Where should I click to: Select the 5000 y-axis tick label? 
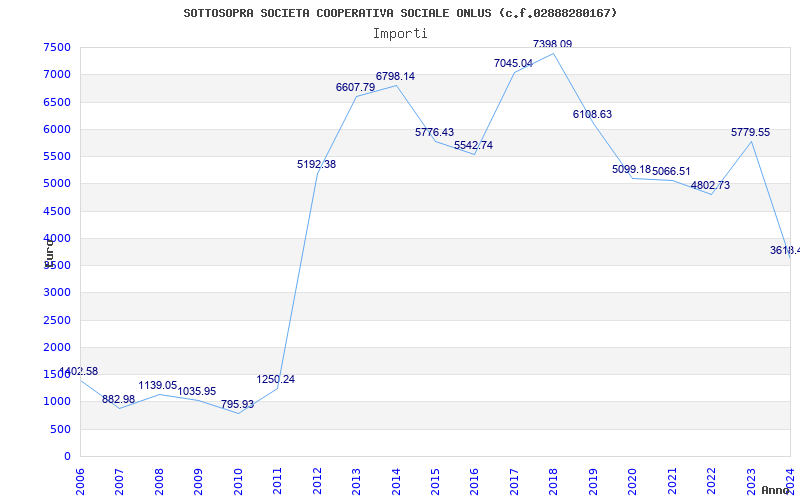(57, 184)
